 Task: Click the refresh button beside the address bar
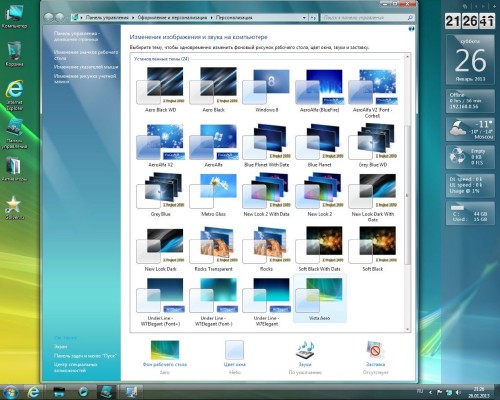tap(313, 17)
